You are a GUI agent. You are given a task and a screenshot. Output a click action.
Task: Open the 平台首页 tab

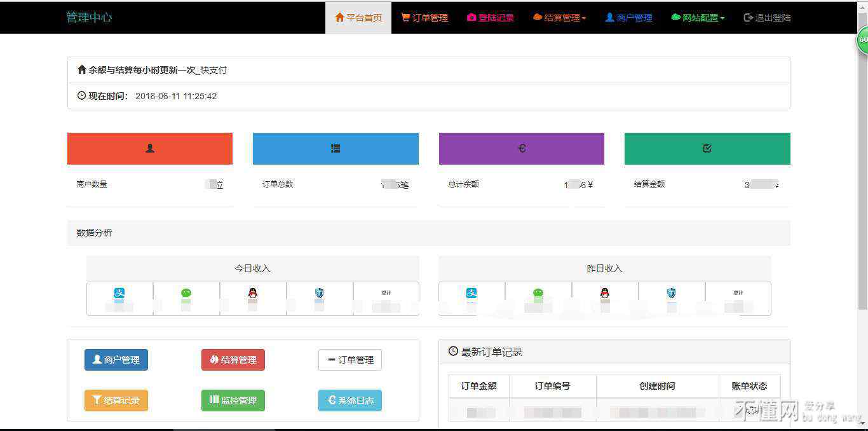point(358,18)
